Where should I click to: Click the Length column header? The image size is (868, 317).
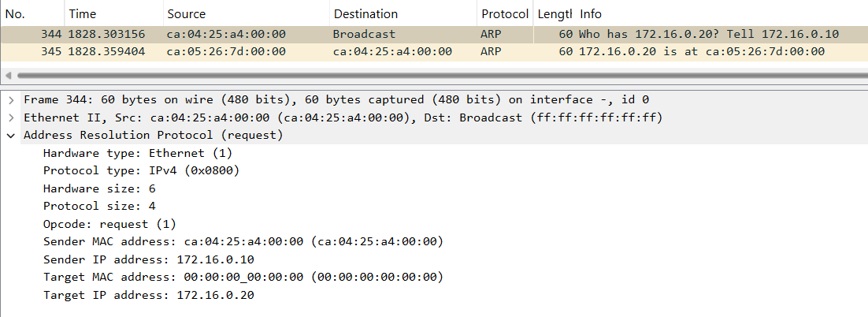coord(555,14)
